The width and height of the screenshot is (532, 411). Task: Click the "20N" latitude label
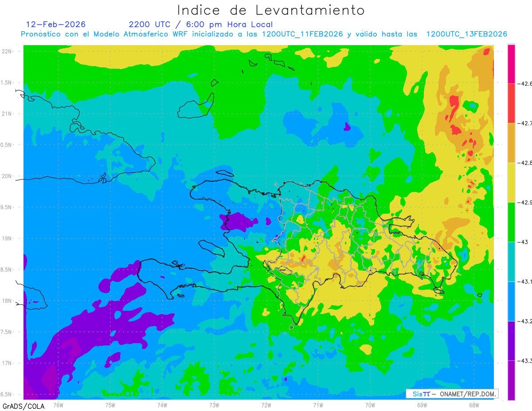7,176
